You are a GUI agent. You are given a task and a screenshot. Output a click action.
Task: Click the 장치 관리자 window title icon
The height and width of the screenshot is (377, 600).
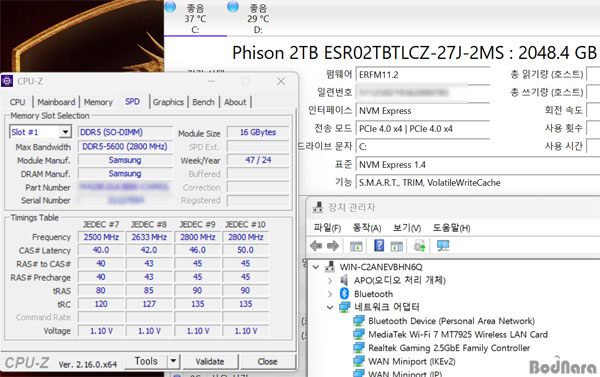(318, 207)
